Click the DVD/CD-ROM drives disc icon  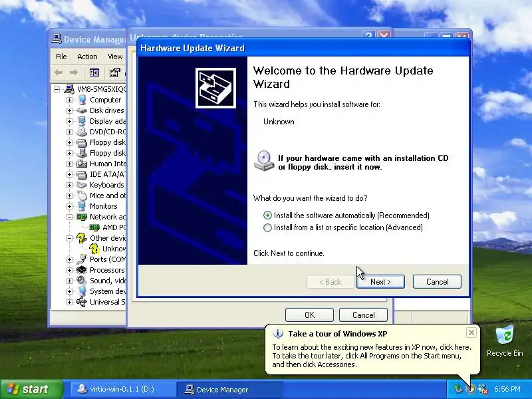[x=82, y=132]
